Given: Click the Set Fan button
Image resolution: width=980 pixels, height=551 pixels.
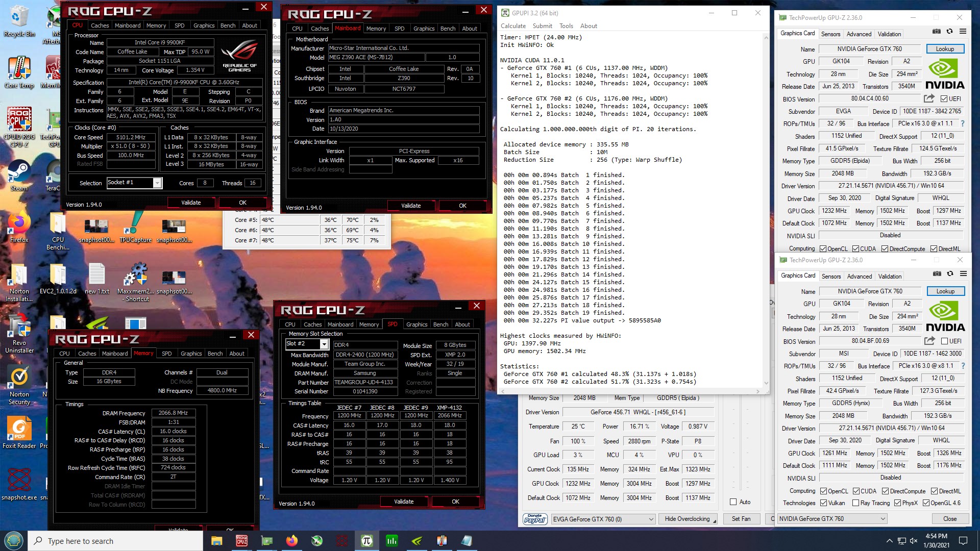Looking at the screenshot, I should [x=741, y=519].
